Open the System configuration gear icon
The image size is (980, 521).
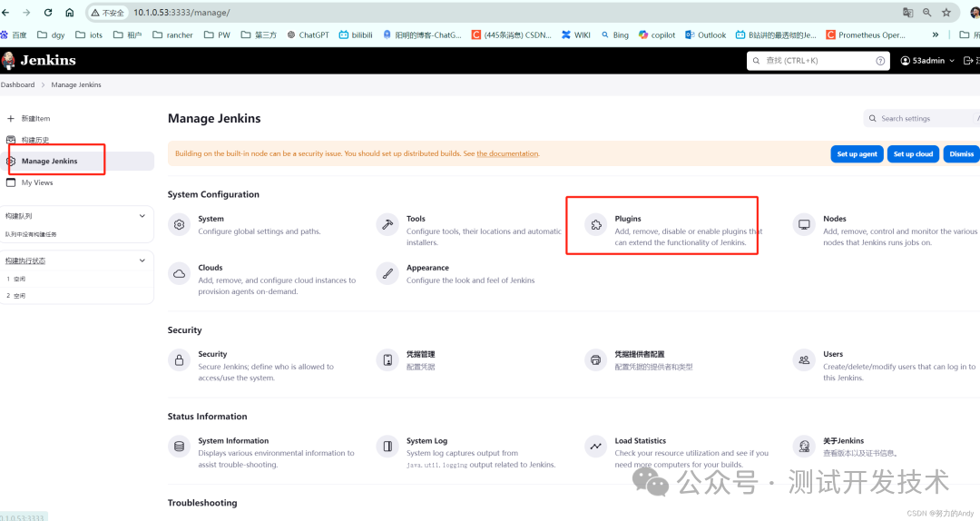pyautogui.click(x=180, y=224)
